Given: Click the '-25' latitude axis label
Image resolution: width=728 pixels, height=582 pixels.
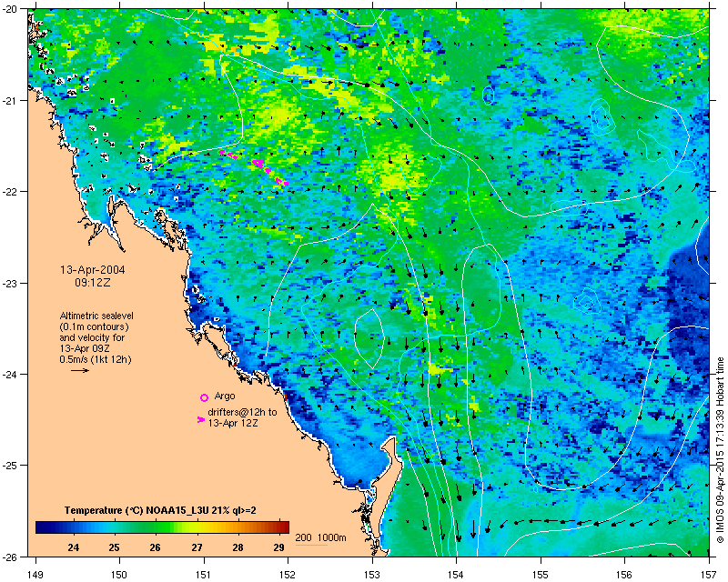Looking at the screenshot, I should tap(10, 465).
